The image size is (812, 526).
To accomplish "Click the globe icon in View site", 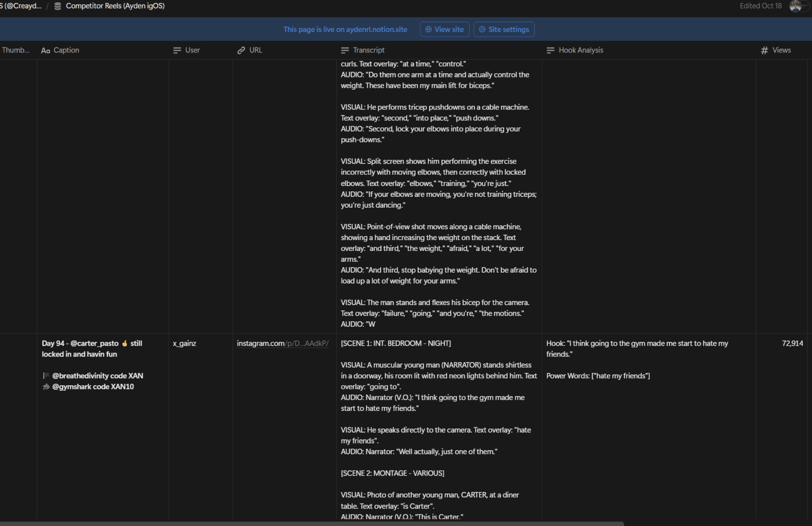I will tap(428, 30).
